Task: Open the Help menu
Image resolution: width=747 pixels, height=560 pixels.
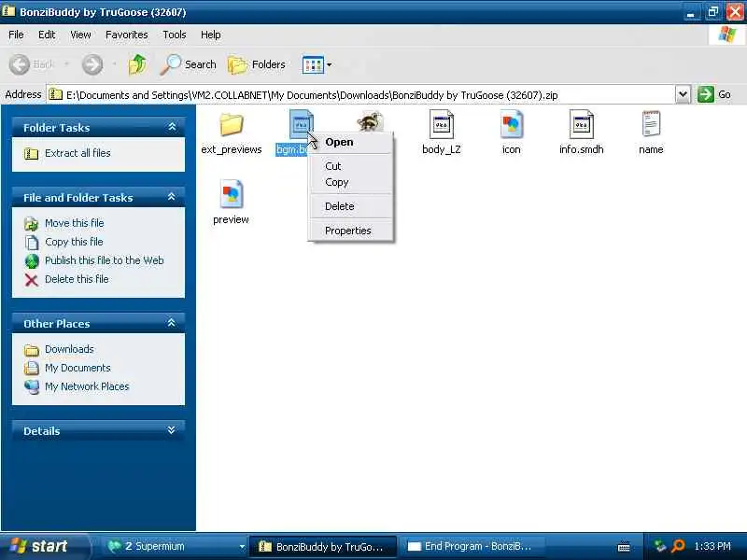Action: [211, 35]
